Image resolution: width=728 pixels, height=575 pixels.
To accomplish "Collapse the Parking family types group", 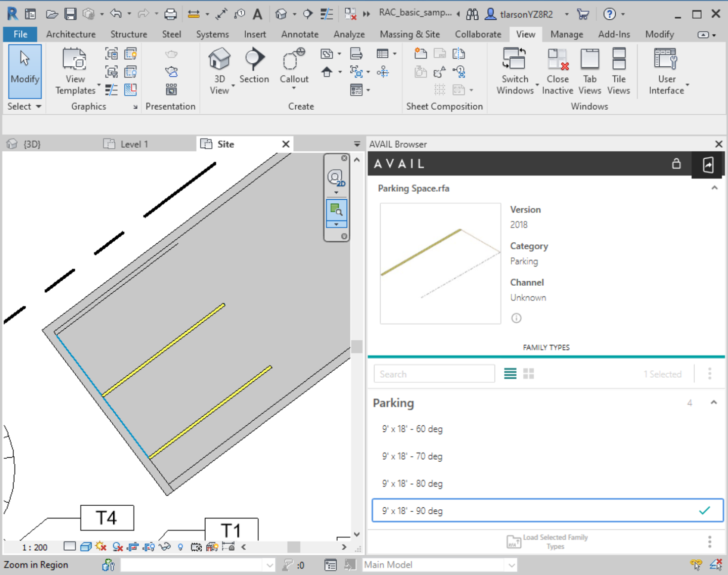I will click(714, 403).
